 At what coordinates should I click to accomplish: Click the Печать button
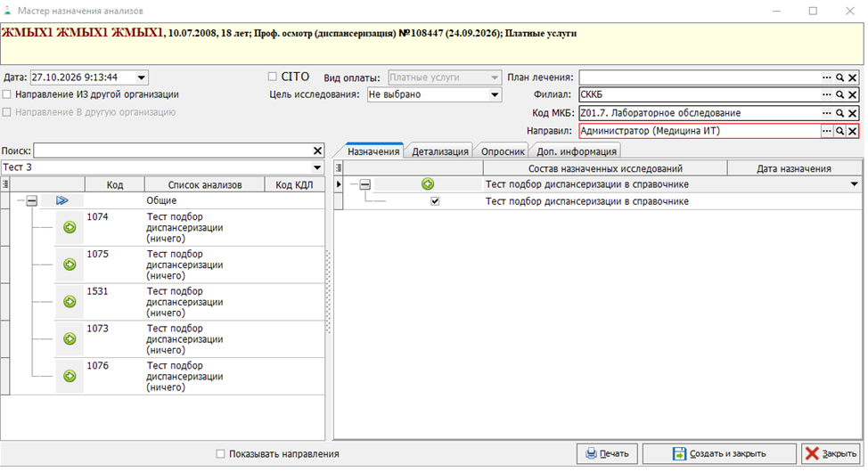coord(607,453)
